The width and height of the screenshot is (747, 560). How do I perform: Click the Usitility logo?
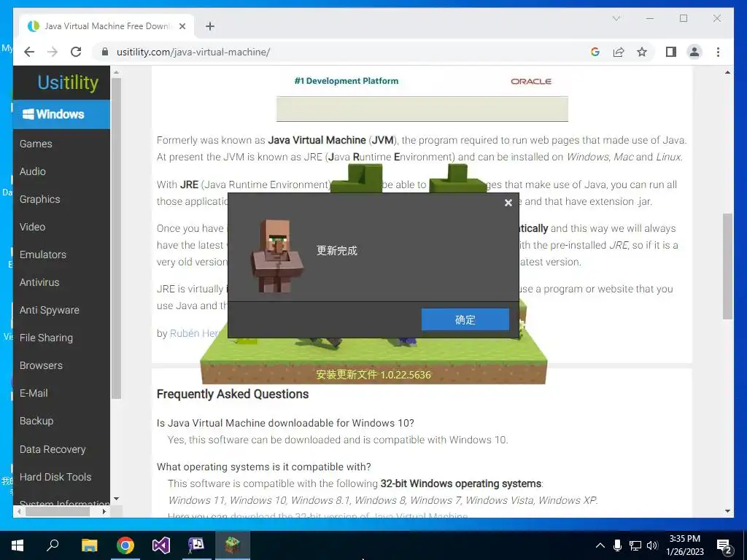point(68,82)
